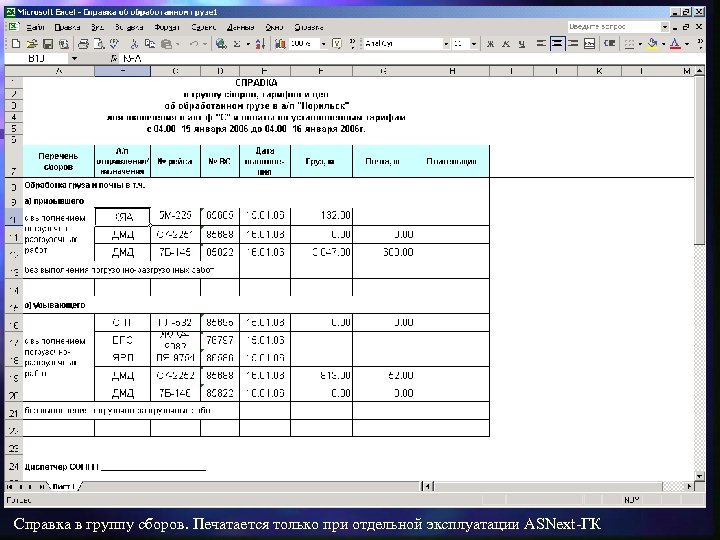This screenshot has width=720, height=540.
Task: Click the Диспетчер signature line cell
Action: (115, 467)
